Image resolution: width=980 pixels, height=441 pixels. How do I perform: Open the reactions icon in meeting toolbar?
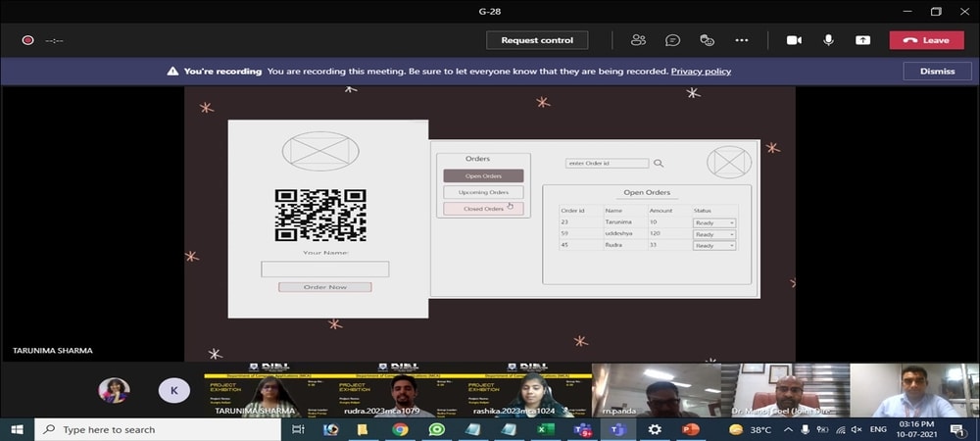(707, 40)
